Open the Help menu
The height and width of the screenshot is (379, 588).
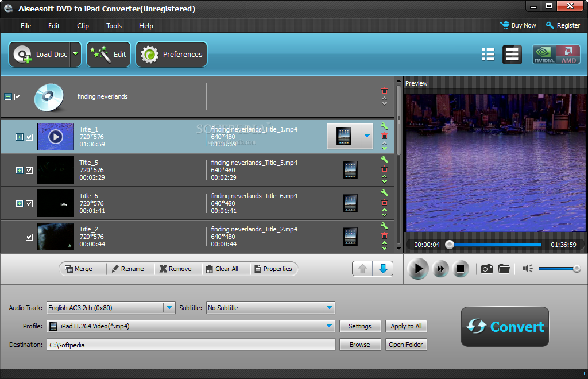click(x=146, y=26)
